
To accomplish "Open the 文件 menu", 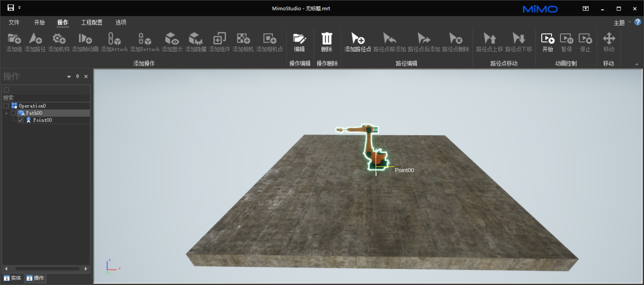I will click(14, 23).
